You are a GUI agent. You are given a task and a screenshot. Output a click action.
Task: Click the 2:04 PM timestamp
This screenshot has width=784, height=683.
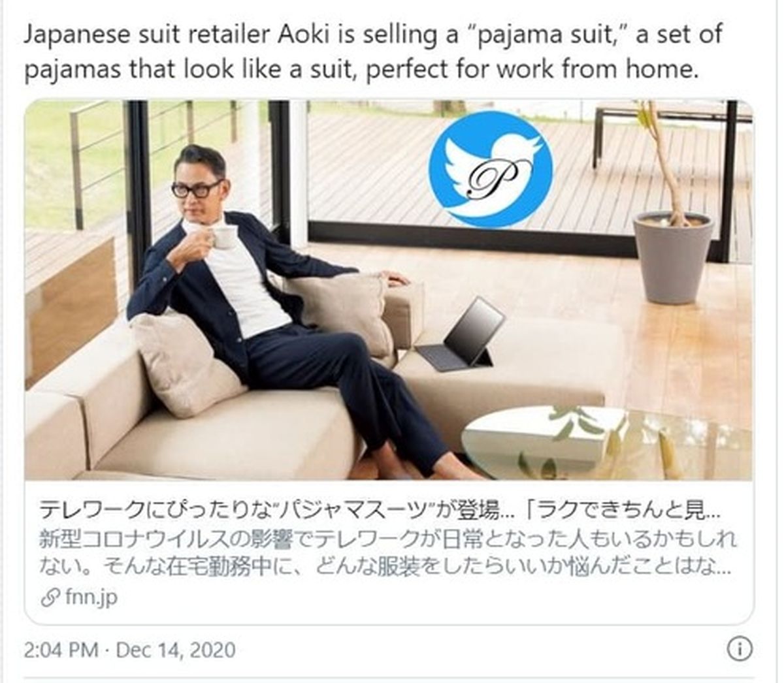61,650
